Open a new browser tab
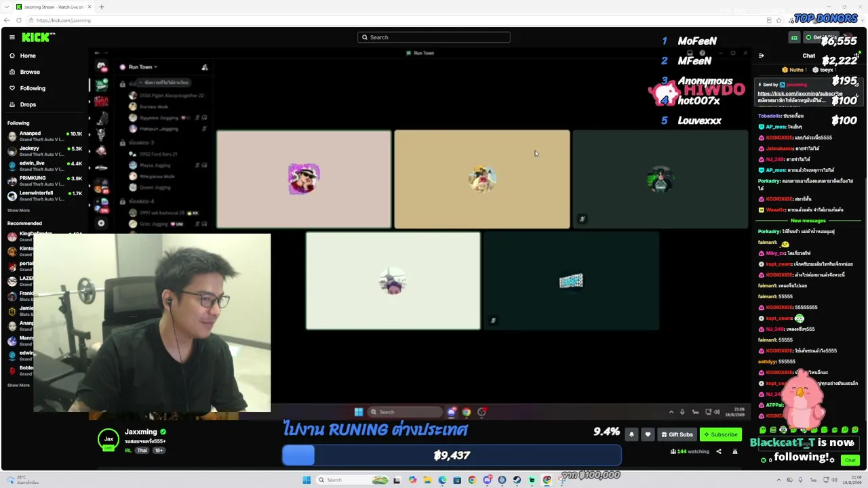 click(x=102, y=7)
